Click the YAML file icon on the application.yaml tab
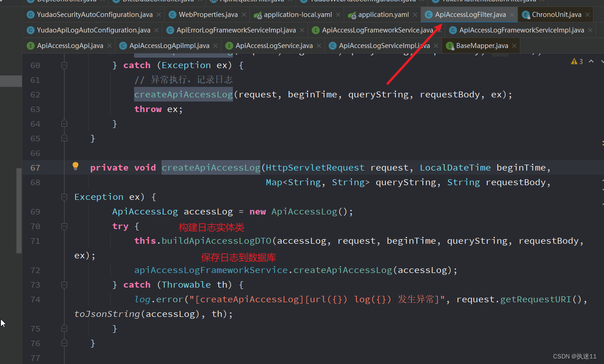The image size is (604, 364). click(352, 15)
